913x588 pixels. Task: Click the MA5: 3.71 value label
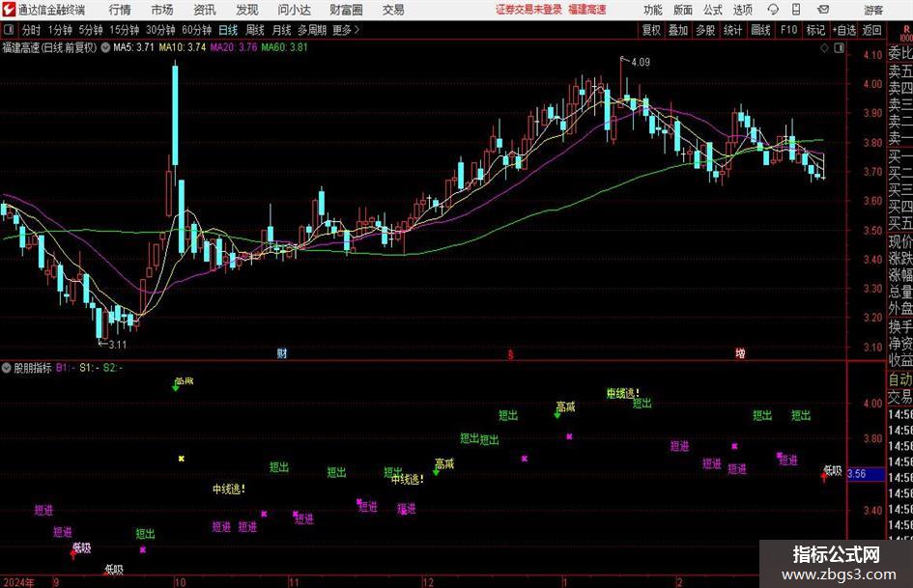click(x=133, y=47)
